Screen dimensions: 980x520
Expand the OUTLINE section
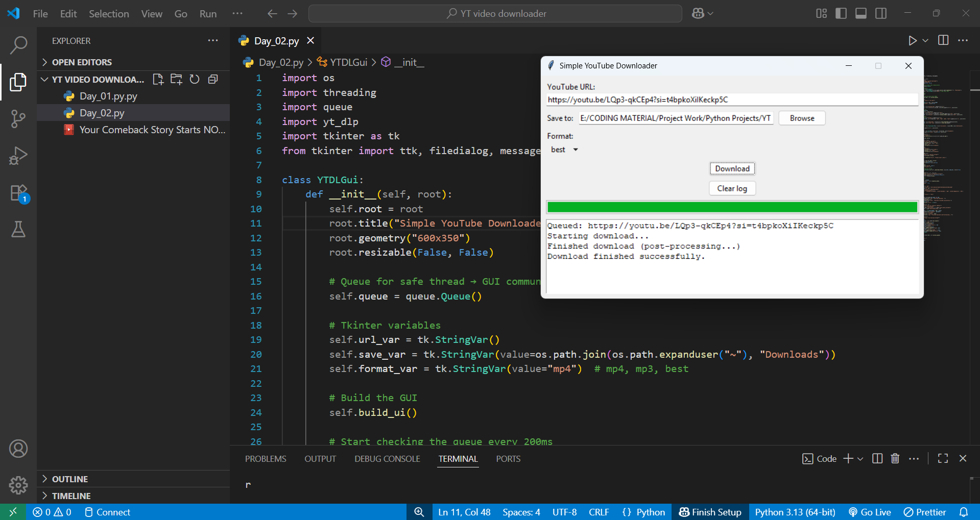[x=70, y=479]
